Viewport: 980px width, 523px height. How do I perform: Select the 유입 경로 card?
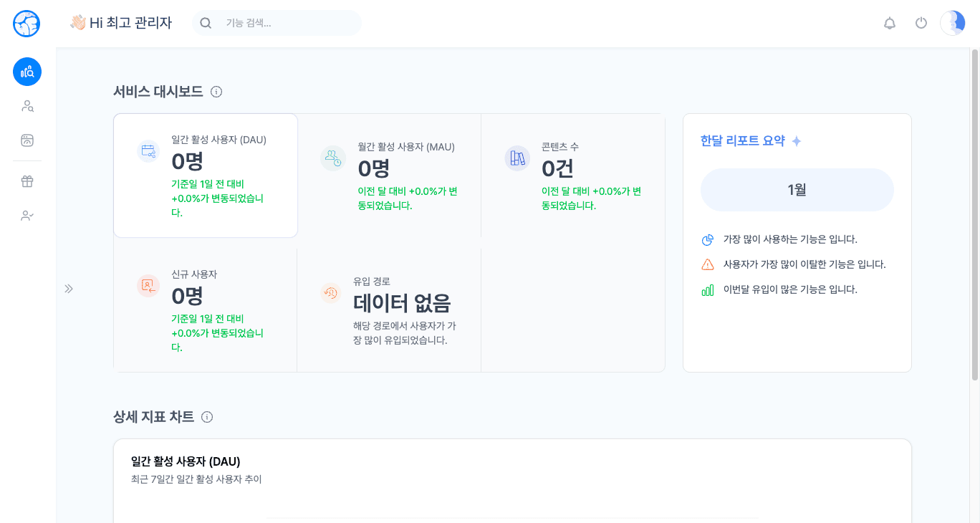point(389,310)
